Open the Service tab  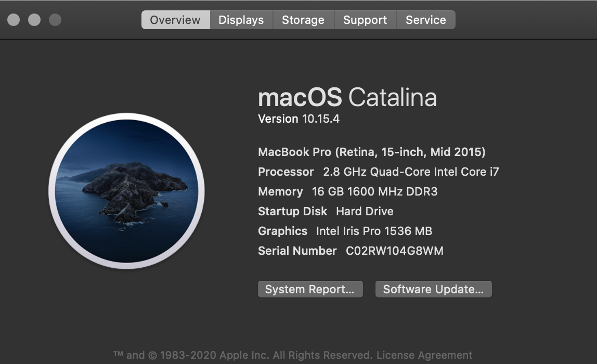[425, 20]
